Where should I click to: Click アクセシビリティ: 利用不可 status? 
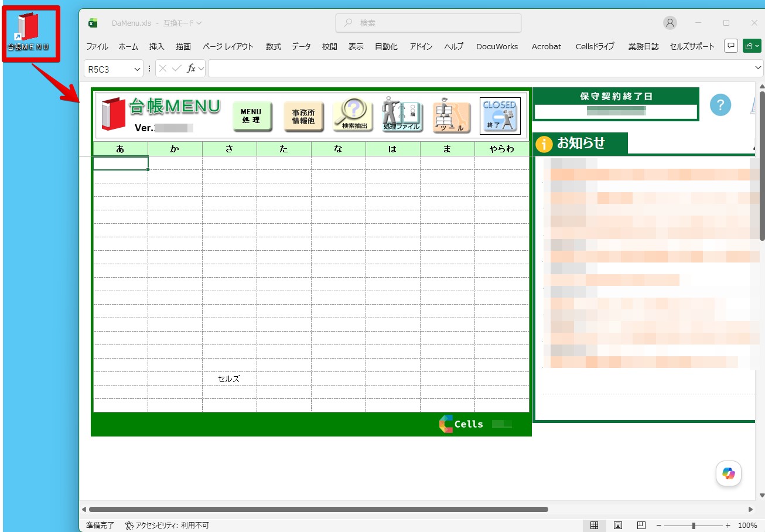(x=167, y=526)
